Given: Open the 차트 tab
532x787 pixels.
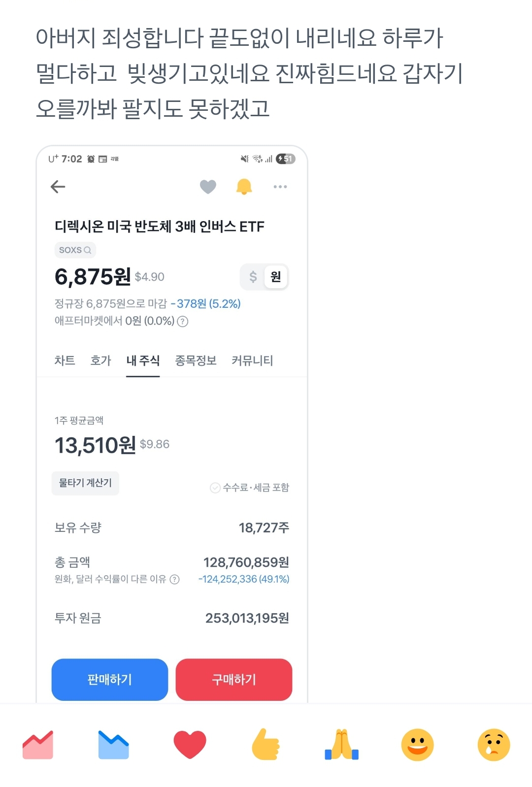Looking at the screenshot, I should (x=65, y=361).
